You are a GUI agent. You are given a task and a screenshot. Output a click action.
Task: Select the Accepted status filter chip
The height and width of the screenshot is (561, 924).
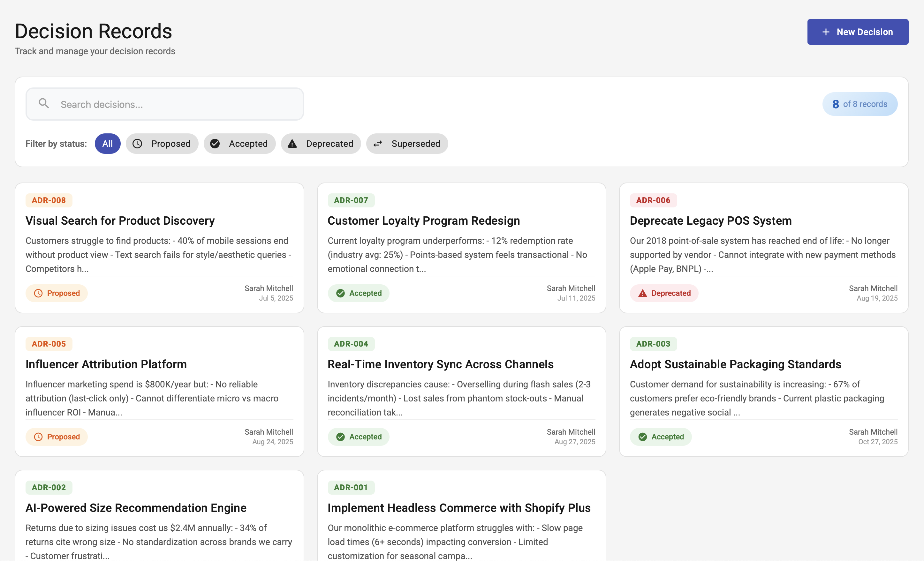(x=240, y=144)
